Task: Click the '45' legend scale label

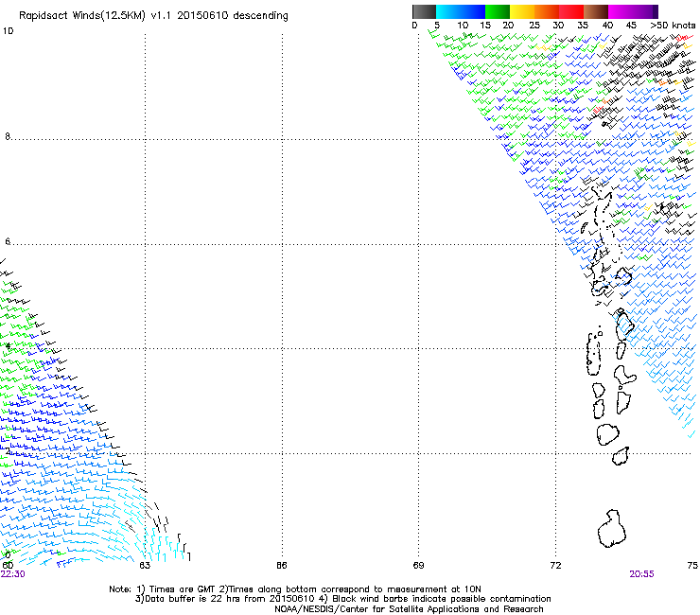Action: pos(631,26)
